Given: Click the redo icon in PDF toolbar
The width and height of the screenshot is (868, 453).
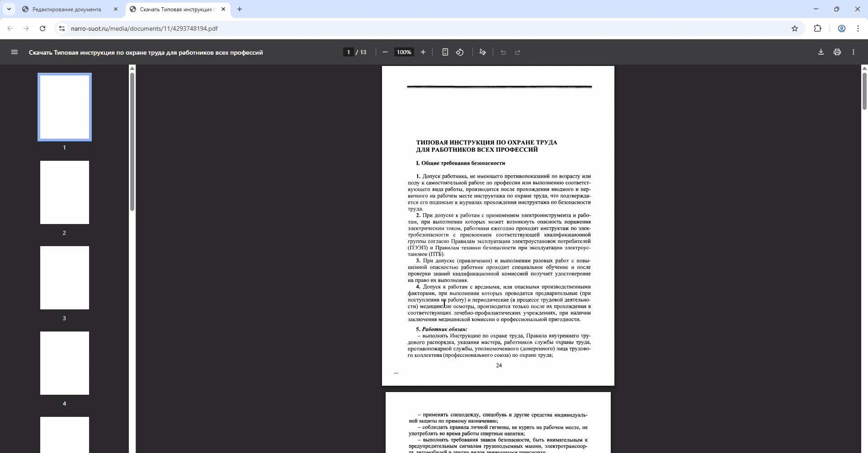Looking at the screenshot, I should (x=518, y=52).
